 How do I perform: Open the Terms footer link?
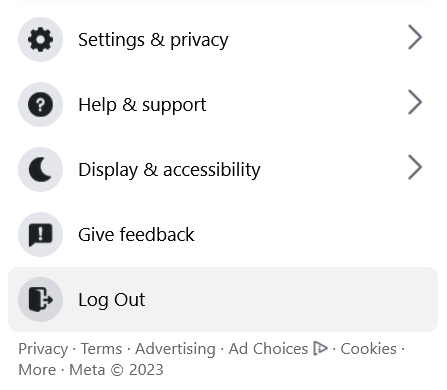point(102,349)
